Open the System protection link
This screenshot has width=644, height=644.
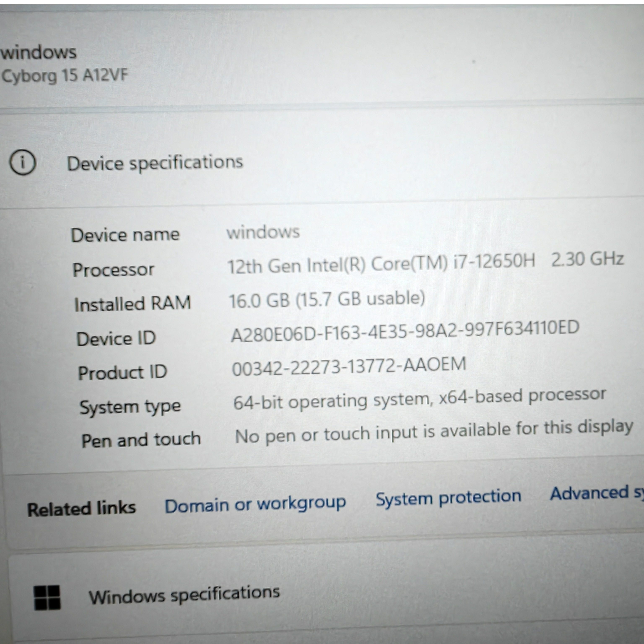[449, 498]
